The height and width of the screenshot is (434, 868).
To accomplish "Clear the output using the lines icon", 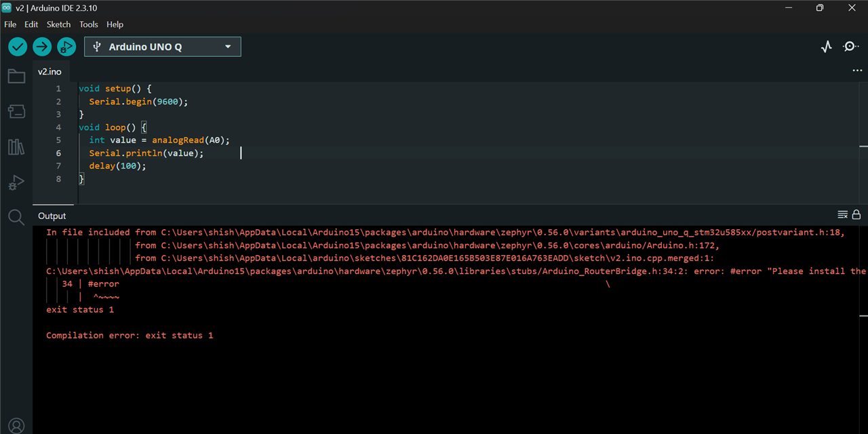I will [x=843, y=215].
